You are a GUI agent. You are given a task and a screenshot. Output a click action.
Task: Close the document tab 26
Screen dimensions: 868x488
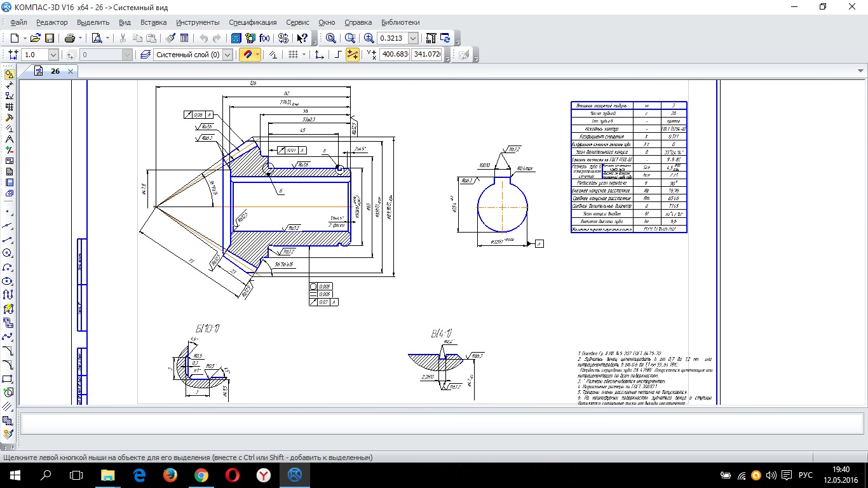(71, 71)
